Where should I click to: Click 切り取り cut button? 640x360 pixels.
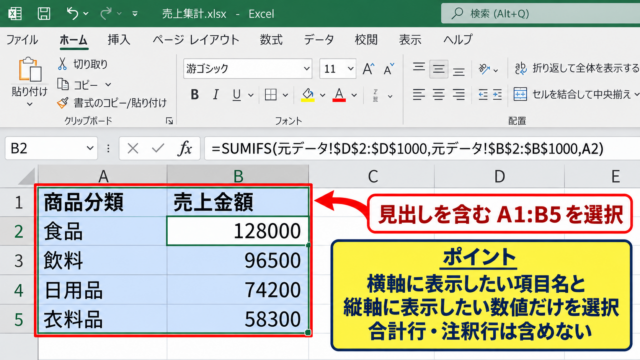click(x=83, y=64)
